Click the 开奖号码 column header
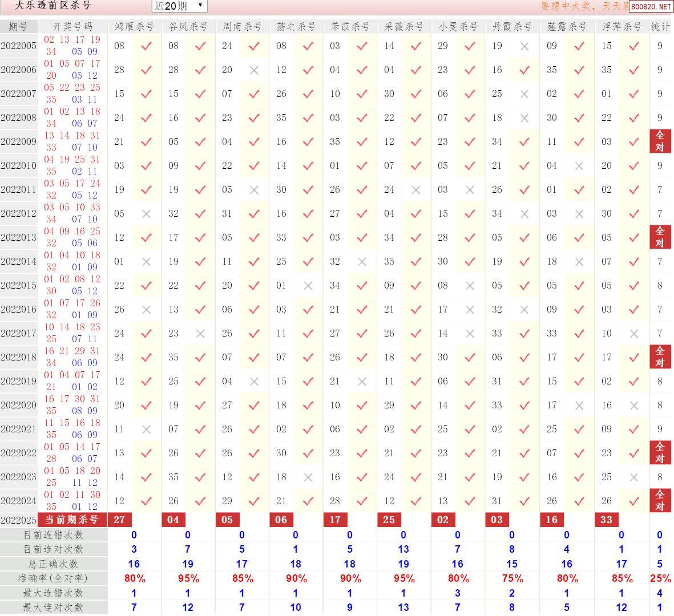The image size is (674, 616). pos(72,27)
